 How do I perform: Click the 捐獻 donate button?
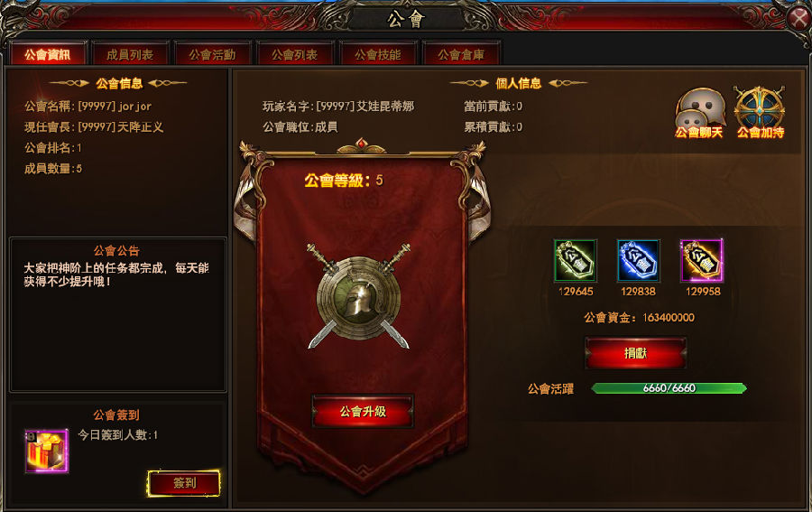click(x=635, y=353)
